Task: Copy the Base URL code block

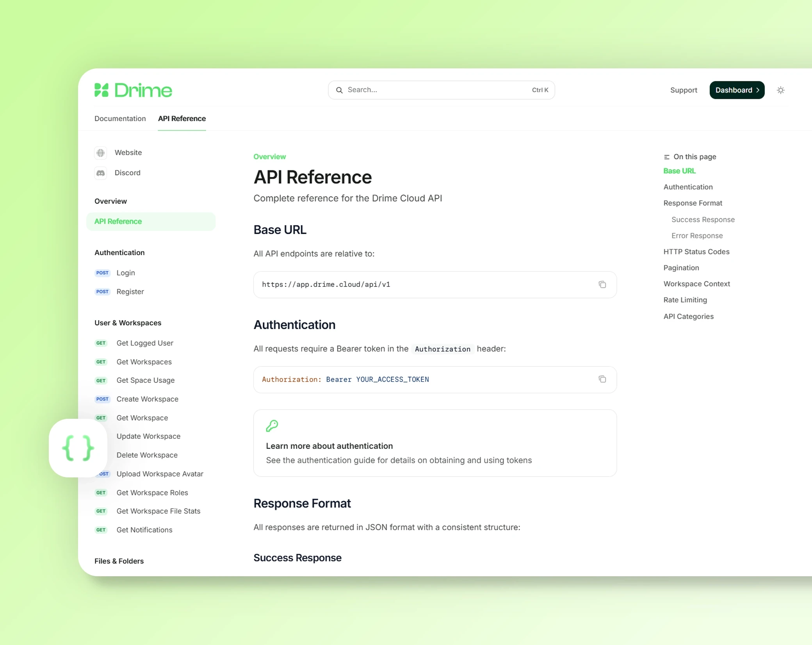Action: coord(602,284)
